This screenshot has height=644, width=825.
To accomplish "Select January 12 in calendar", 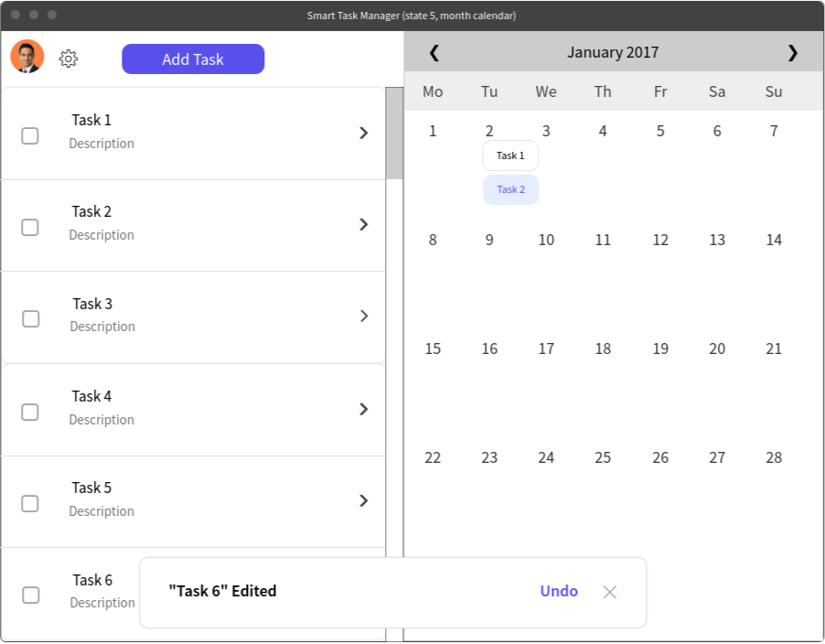I will coord(660,240).
